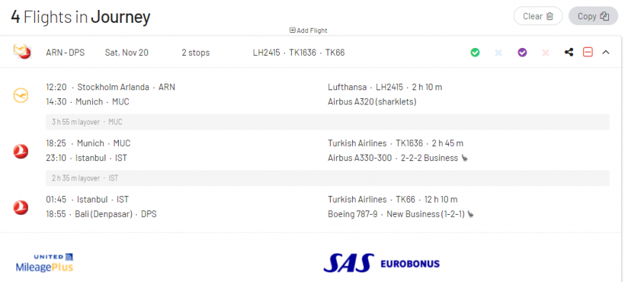Viewport: 644px width, 282px height.
Task: Open seat icon next to New Business (1-2-1)
Action: (471, 214)
